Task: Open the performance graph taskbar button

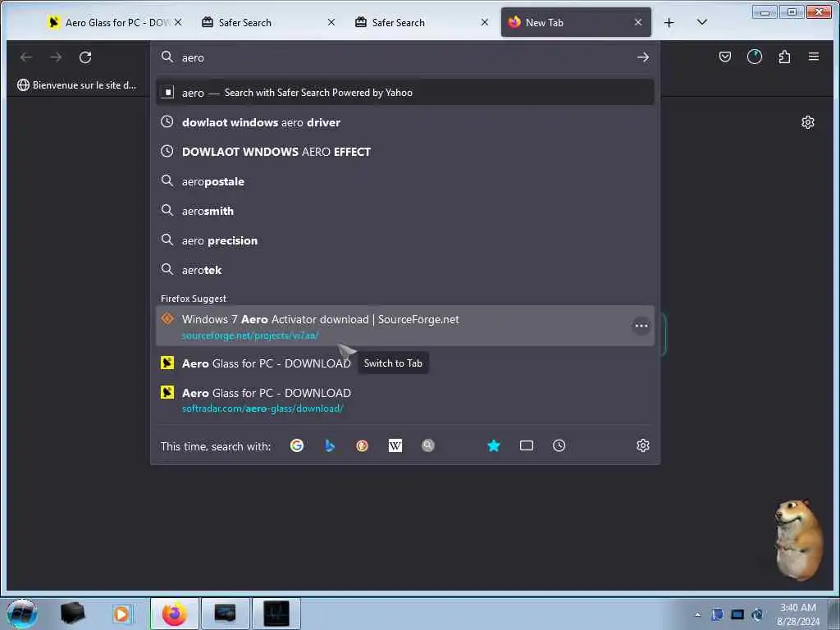Action: [x=276, y=614]
